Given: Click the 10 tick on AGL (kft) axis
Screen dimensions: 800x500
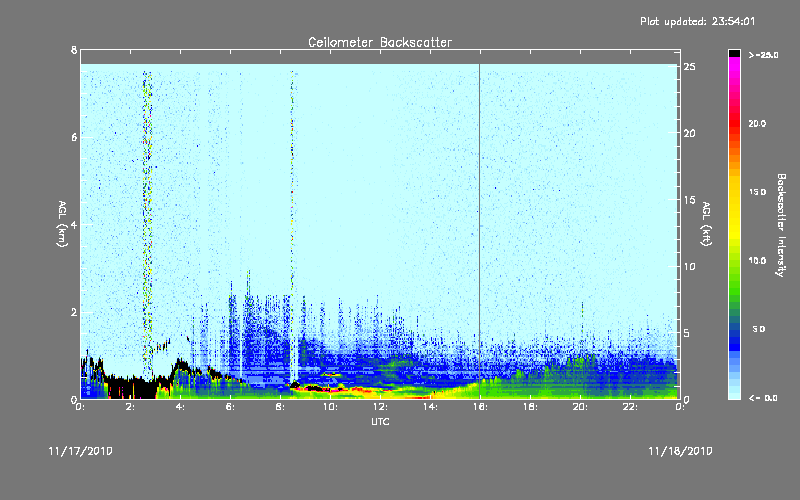Looking at the screenshot, I should coord(690,267).
